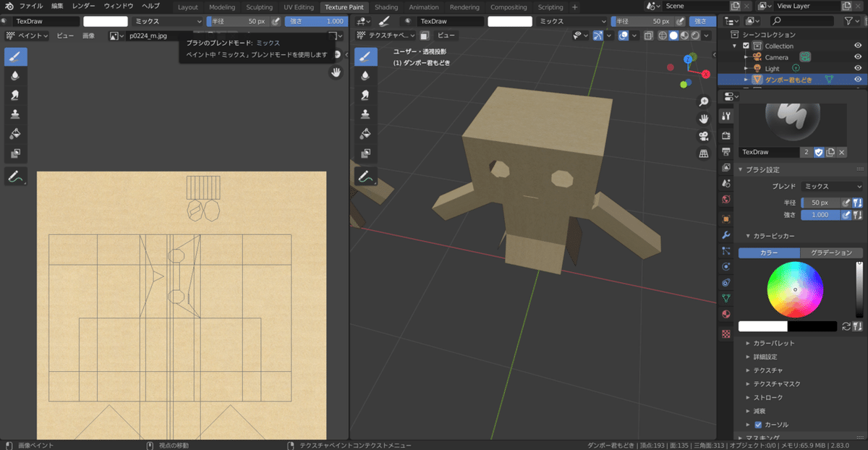This screenshot has height=450, width=868.
Task: Open the ブレンド ミックス dropdown in brush settings
Action: (x=833, y=187)
